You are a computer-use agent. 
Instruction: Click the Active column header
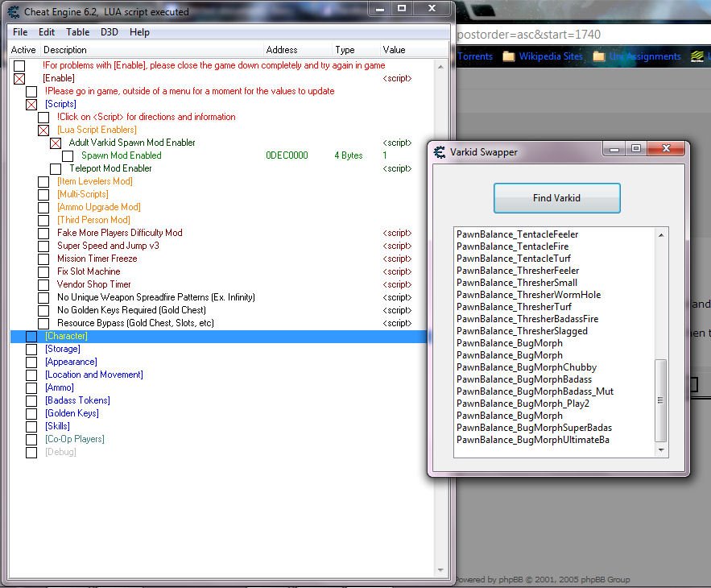(24, 50)
